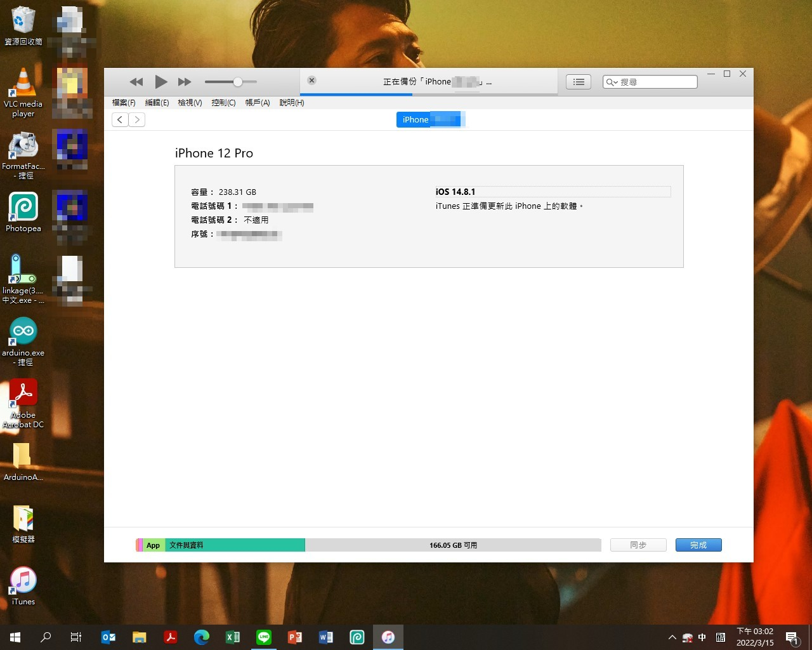Image resolution: width=812 pixels, height=650 pixels.
Task: Open the 檔案(F) menu
Action: (124, 103)
